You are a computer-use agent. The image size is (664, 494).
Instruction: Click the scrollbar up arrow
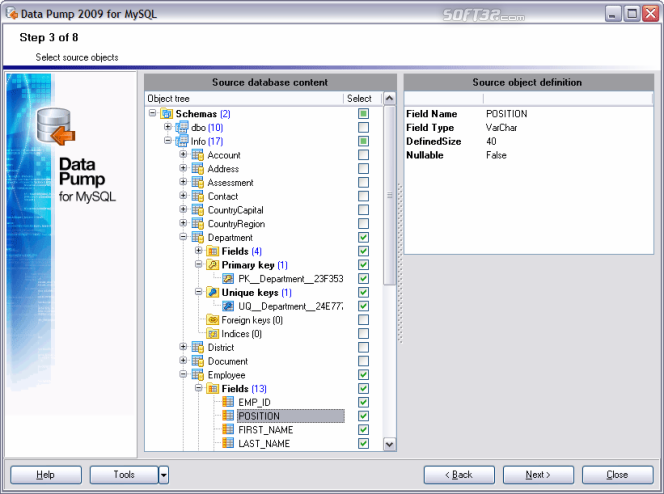click(390, 99)
